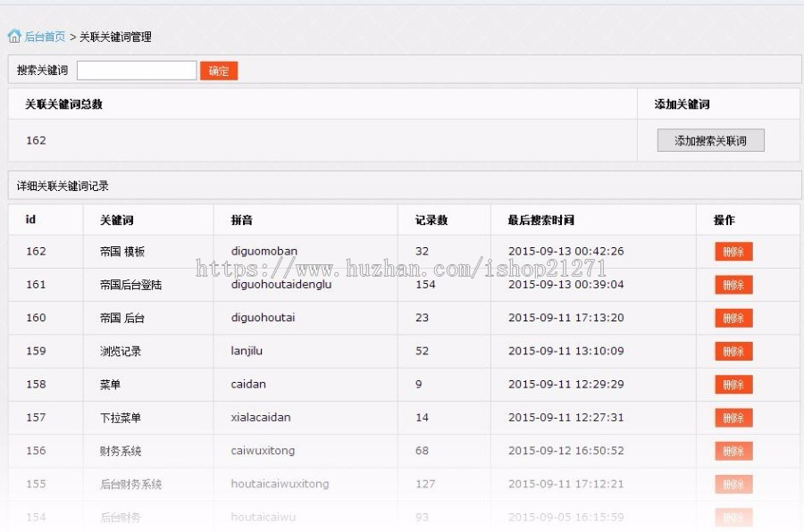Viewport: 804px width, 532px height.
Task: Open the 后台首页 breadcrumb link
Action: pyautogui.click(x=46, y=37)
